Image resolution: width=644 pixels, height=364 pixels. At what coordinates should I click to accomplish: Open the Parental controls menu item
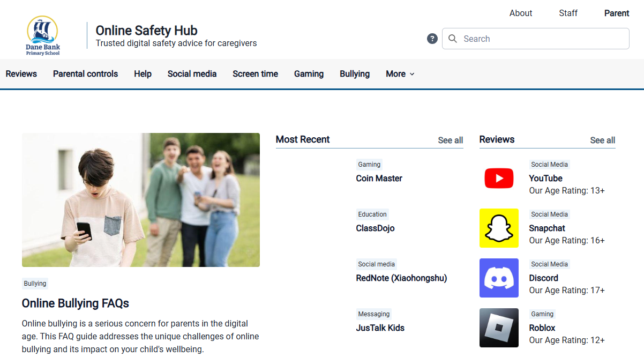[x=85, y=74]
